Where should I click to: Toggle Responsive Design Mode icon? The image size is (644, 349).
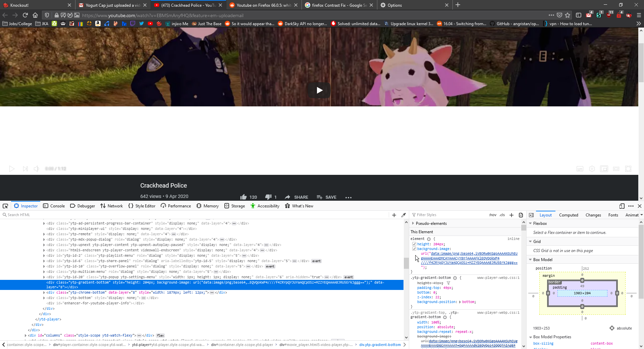622,206
